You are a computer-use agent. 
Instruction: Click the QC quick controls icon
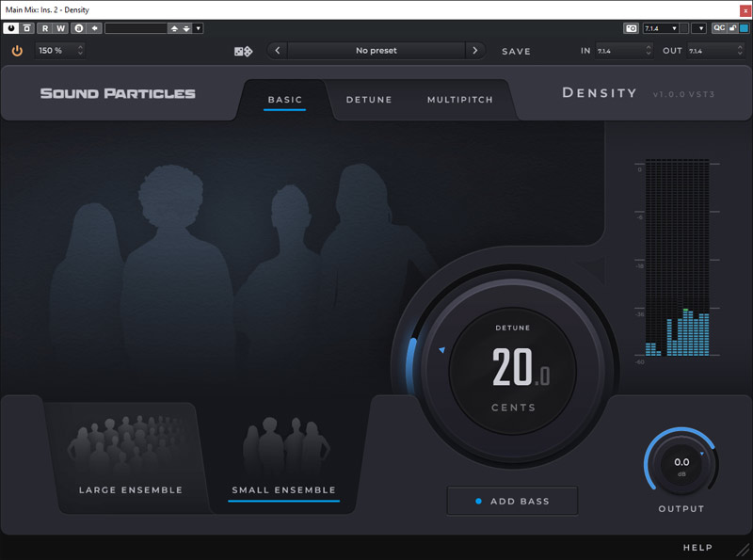[x=718, y=28]
